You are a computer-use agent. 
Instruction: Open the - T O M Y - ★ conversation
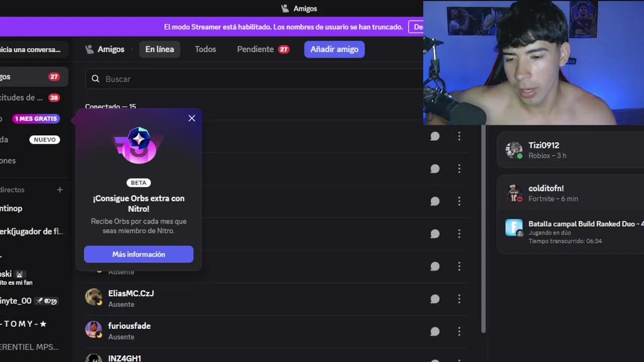tap(33, 324)
